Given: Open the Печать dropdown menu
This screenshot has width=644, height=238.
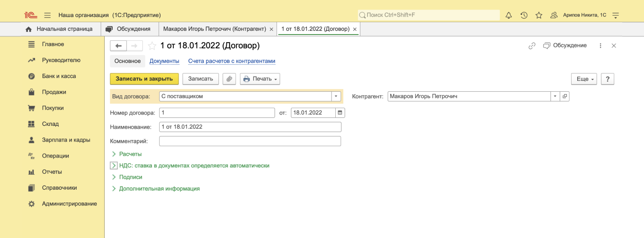Looking at the screenshot, I should coord(260,79).
